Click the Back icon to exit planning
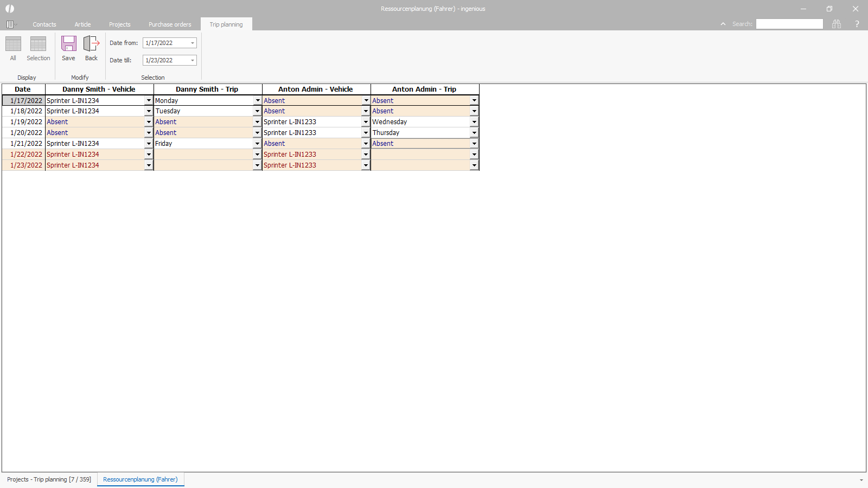This screenshot has height=488, width=868. point(91,44)
